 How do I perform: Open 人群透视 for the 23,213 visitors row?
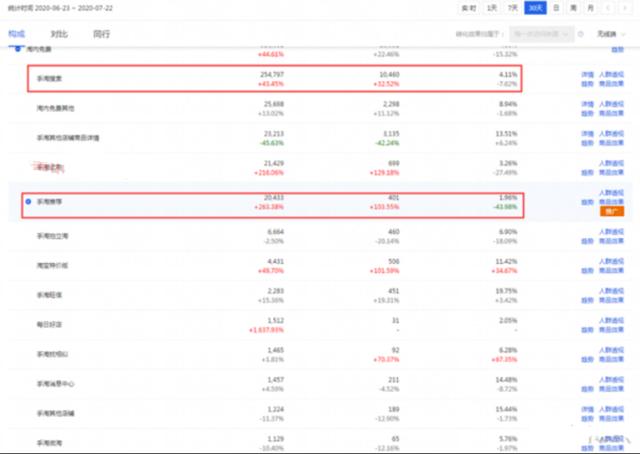[611, 134]
